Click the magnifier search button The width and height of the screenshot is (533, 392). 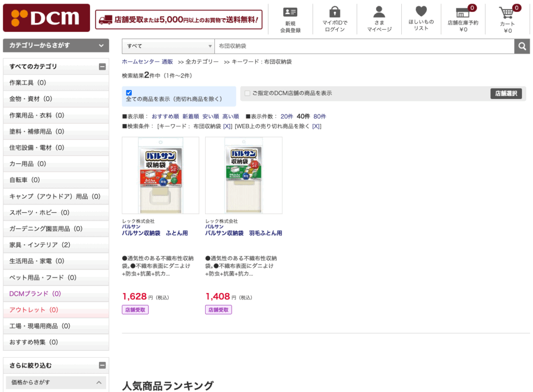[x=522, y=46]
